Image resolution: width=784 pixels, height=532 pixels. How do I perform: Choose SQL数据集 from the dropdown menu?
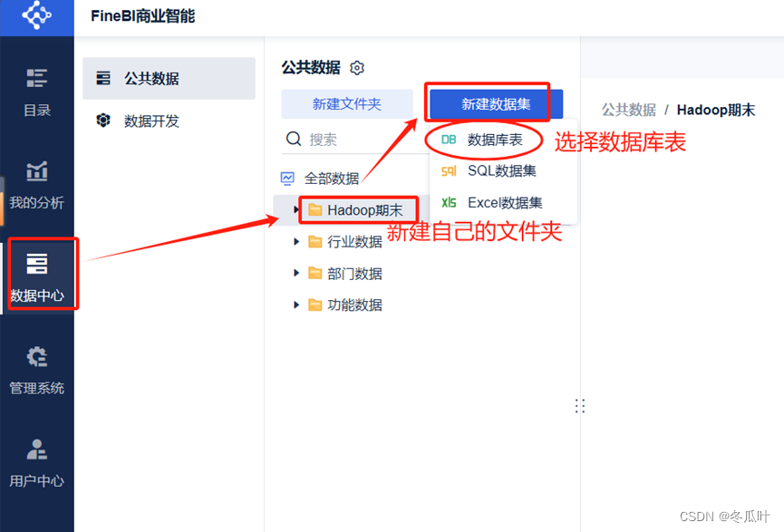tap(503, 171)
